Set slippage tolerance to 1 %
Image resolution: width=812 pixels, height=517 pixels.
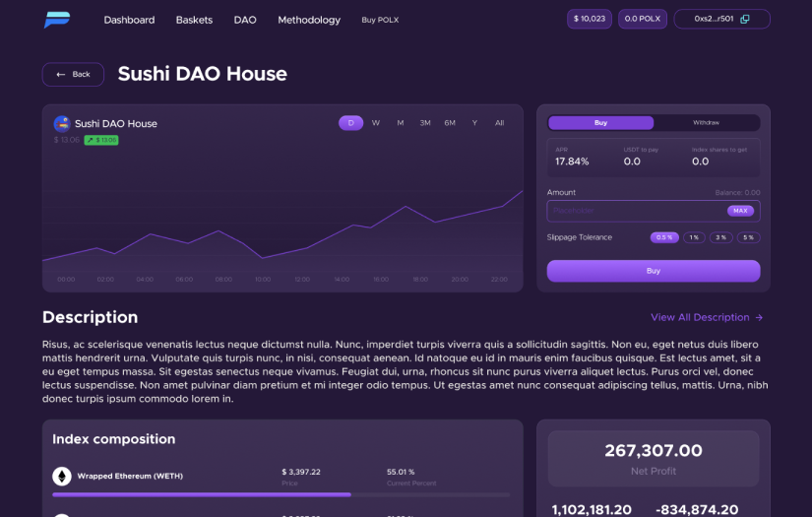point(694,237)
